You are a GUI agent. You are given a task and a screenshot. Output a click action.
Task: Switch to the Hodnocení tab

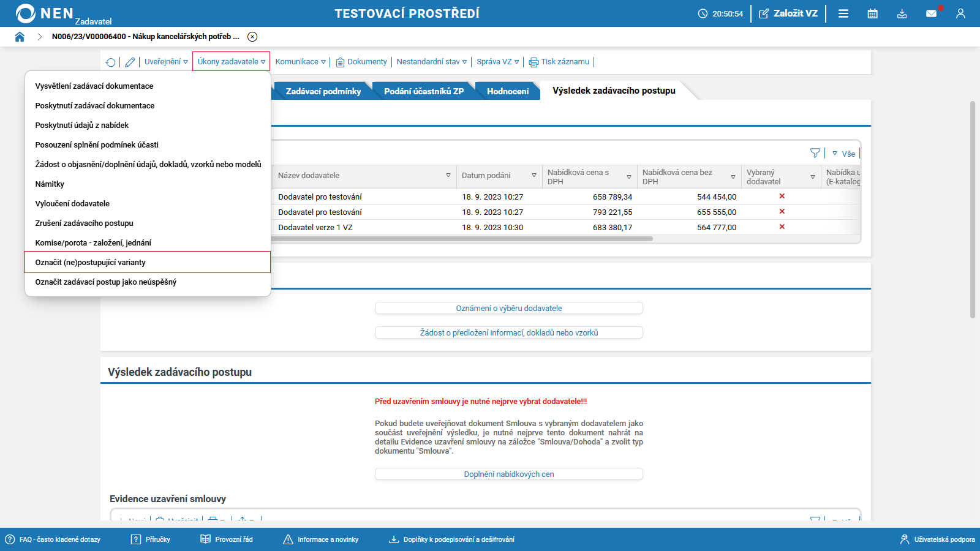point(507,91)
